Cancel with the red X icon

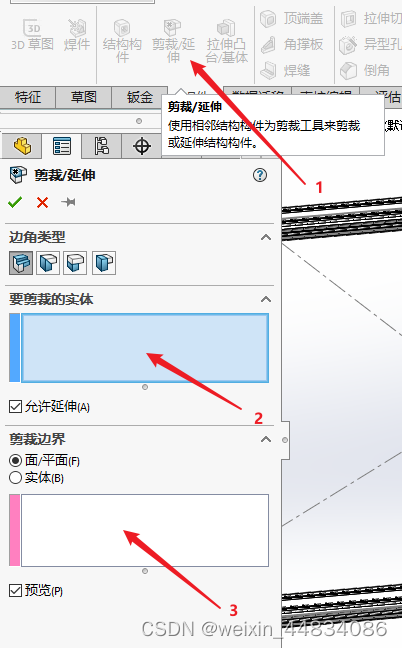42,202
